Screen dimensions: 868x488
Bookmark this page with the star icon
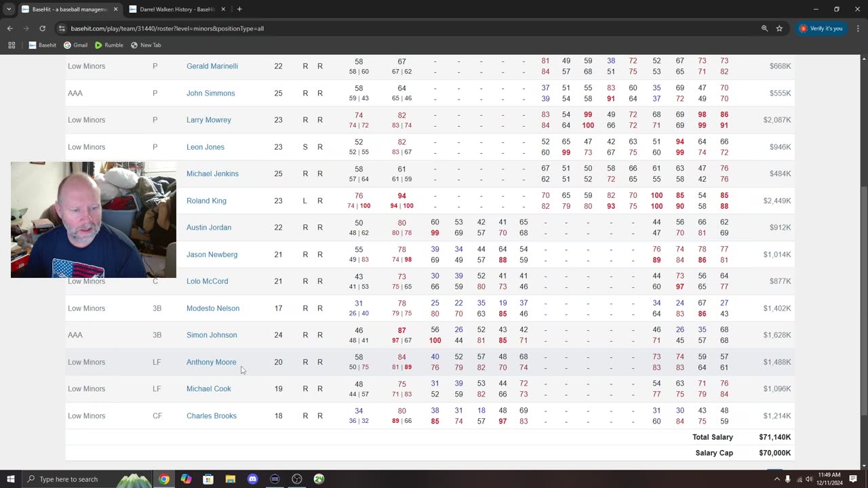pyautogui.click(x=780, y=28)
